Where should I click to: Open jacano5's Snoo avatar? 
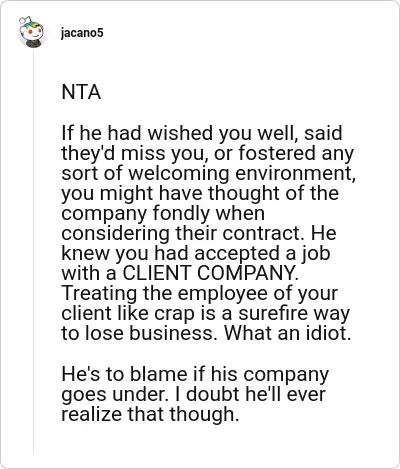pos(31,32)
